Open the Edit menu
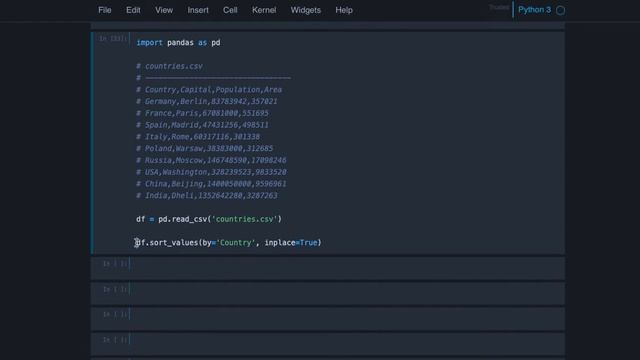 pos(133,10)
